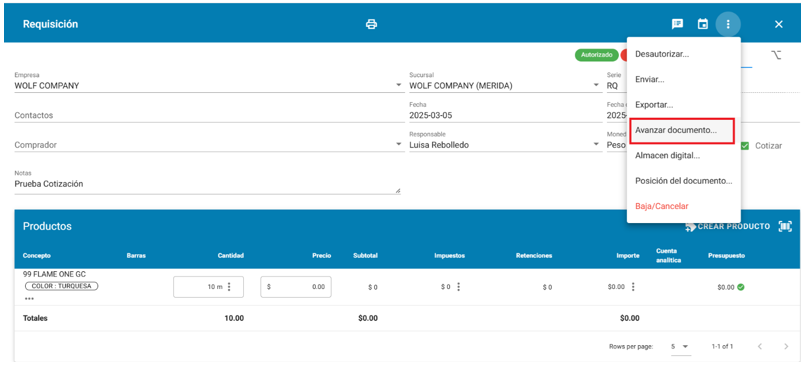
Task: Click product name 99 FLAME ONE GC
Action: tap(54, 274)
